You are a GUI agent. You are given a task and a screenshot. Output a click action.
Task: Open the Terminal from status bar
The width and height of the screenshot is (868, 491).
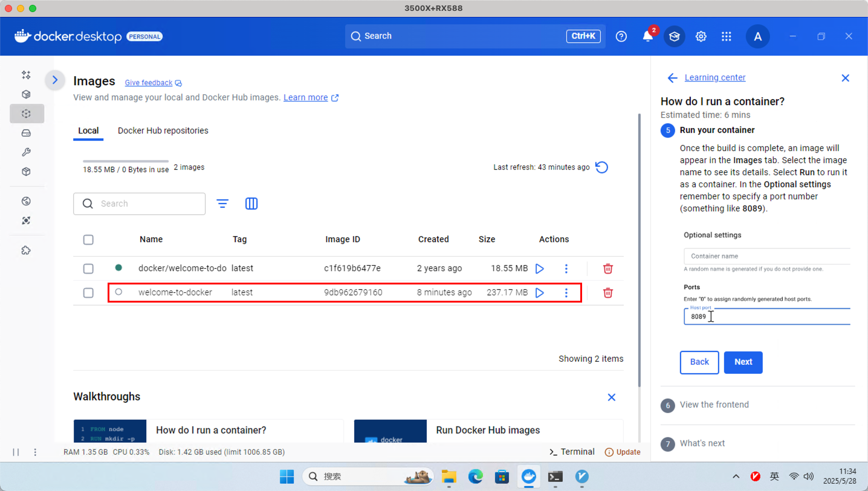[572, 452]
